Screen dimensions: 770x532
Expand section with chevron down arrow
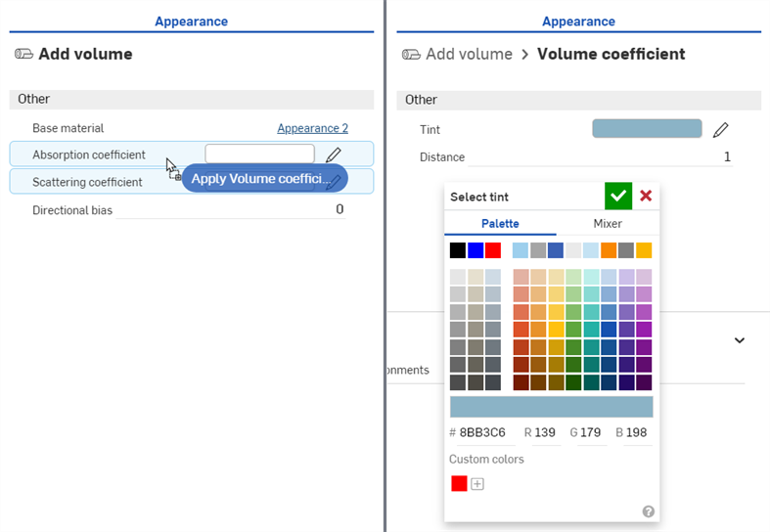(x=740, y=340)
